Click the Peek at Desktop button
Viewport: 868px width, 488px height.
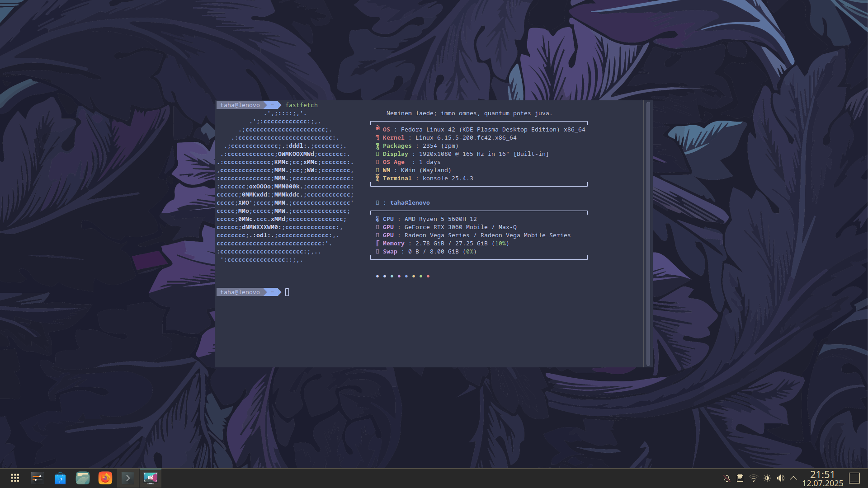[854, 478]
